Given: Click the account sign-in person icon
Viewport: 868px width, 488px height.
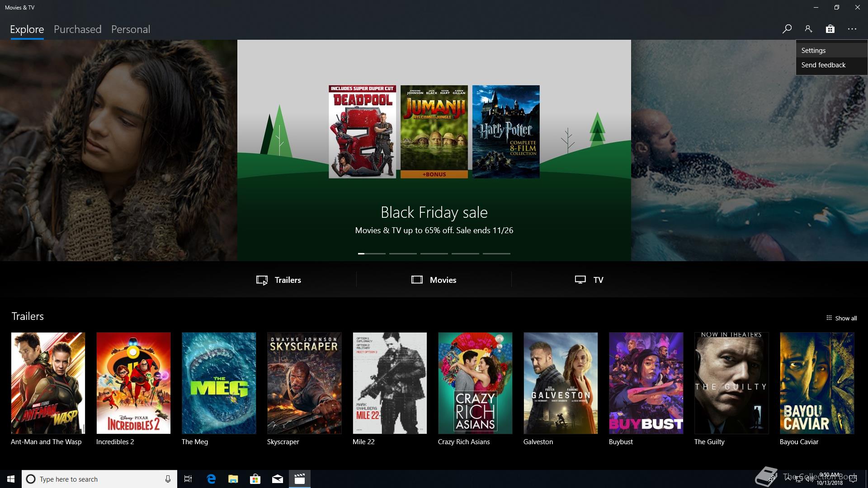Looking at the screenshot, I should coord(808,29).
